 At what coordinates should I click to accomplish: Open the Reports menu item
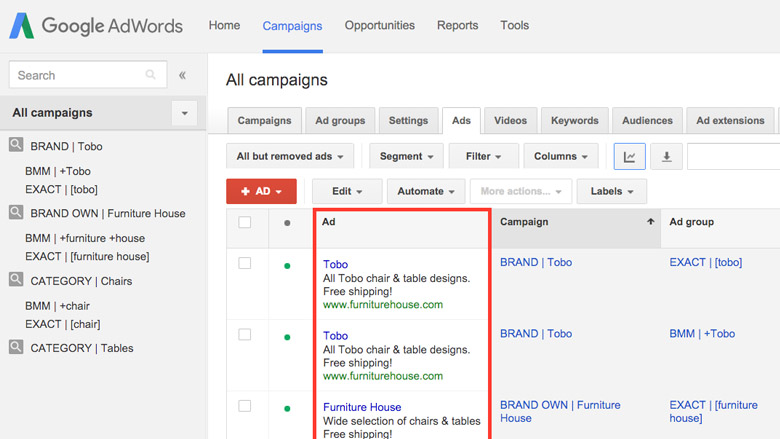[x=458, y=25]
